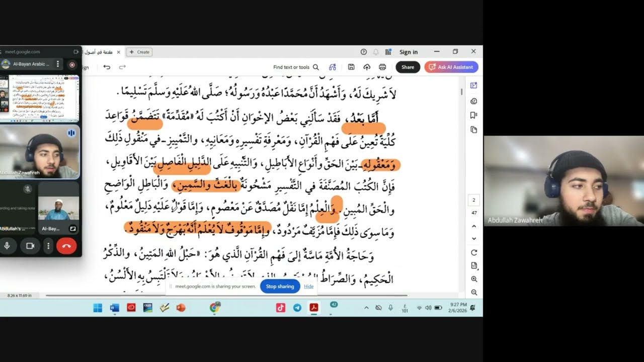
Task: Toggle the camera in Google Meet
Action: [x=30, y=246]
